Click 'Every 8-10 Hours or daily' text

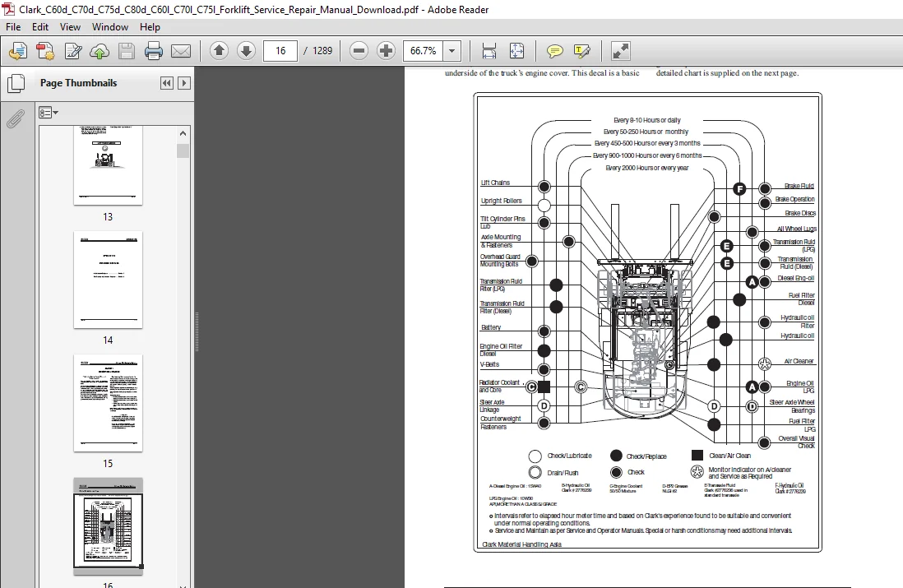tap(646, 120)
